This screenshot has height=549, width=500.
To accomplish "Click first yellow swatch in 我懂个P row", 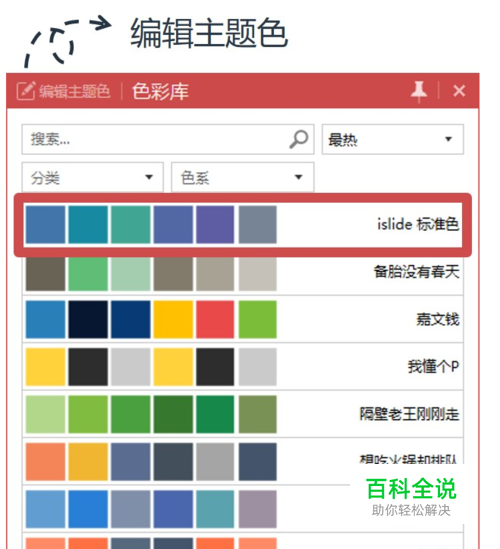I will tap(46, 367).
